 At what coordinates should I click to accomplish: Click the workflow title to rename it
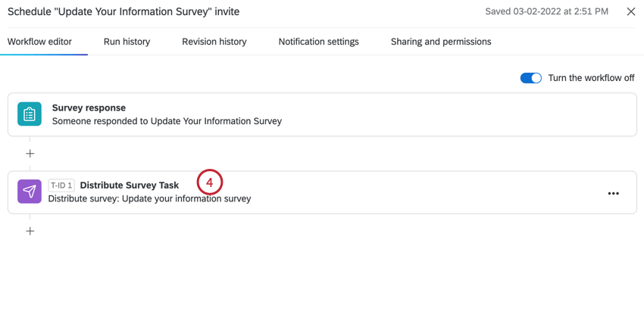(123, 12)
